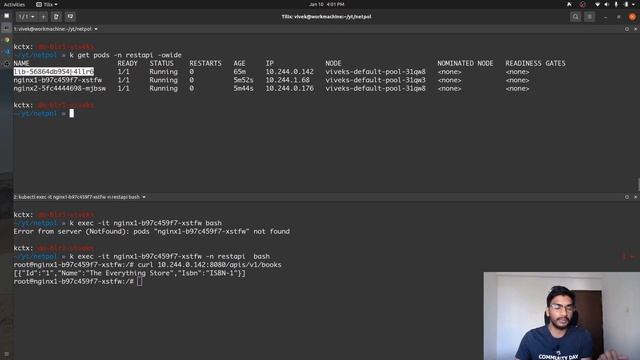
Task: Close the kubectl exec terminal pane
Action: point(636,197)
